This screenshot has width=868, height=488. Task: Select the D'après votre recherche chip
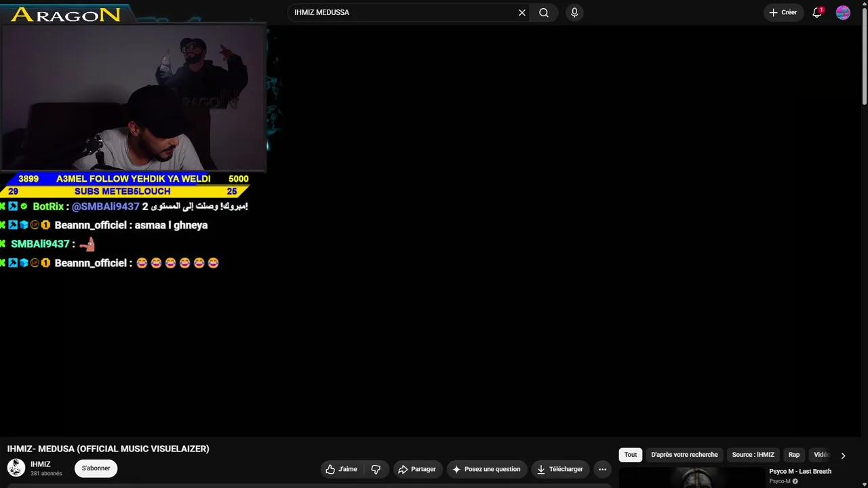click(x=684, y=455)
